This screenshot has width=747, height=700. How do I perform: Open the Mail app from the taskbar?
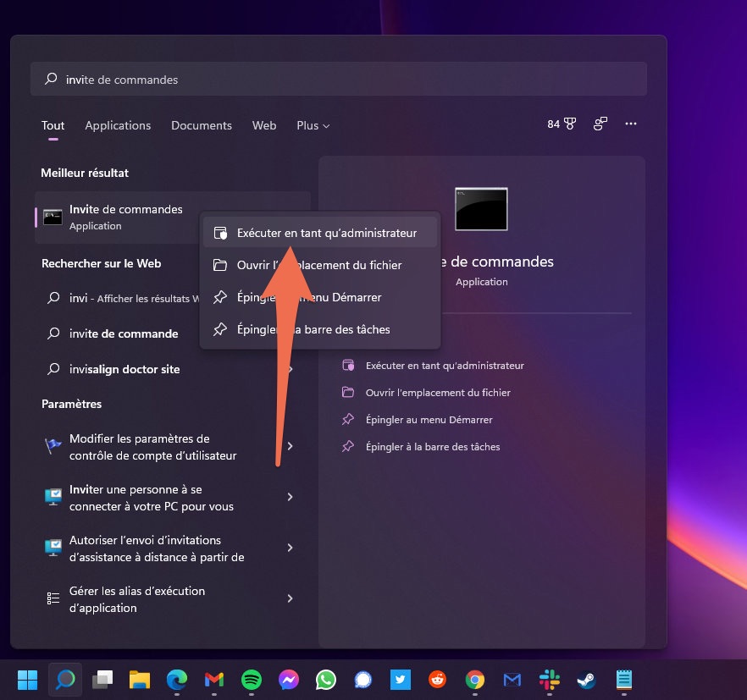512,680
